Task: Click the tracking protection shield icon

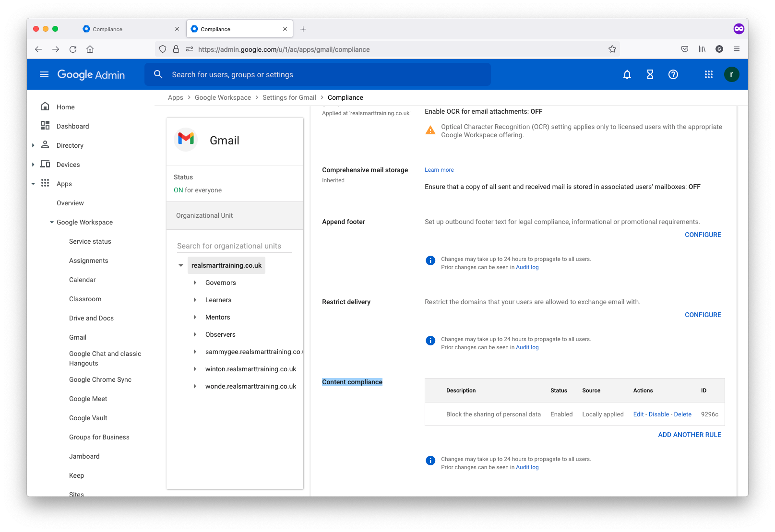Action: pyautogui.click(x=163, y=49)
